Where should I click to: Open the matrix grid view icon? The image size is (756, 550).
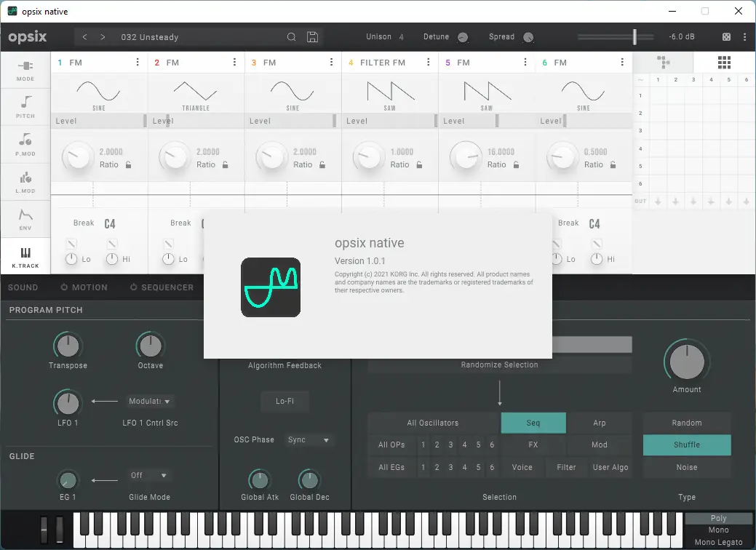(724, 63)
